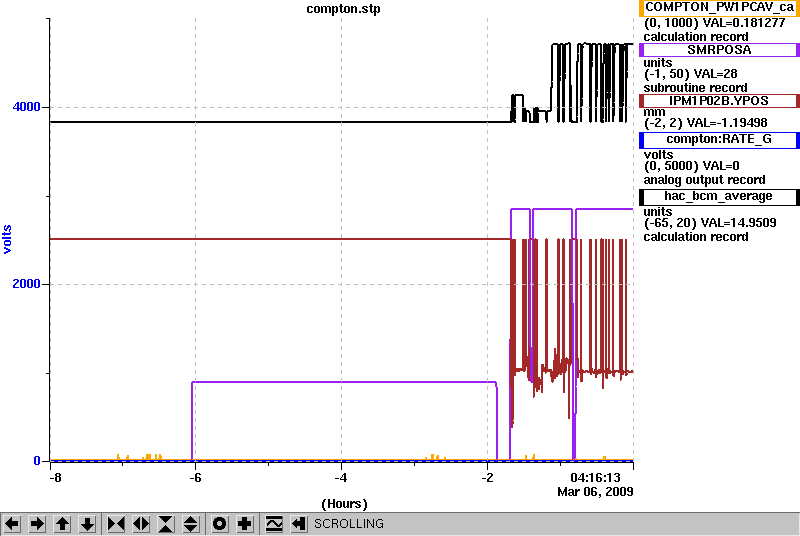Click the (Hours) x-axis label

pyautogui.click(x=344, y=504)
